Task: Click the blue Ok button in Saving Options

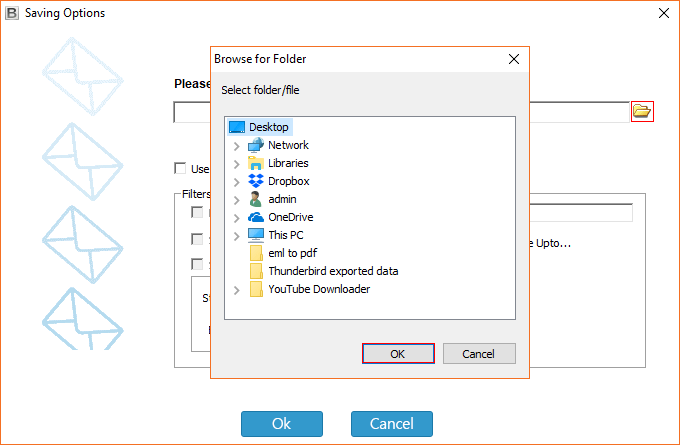Action: tap(281, 424)
